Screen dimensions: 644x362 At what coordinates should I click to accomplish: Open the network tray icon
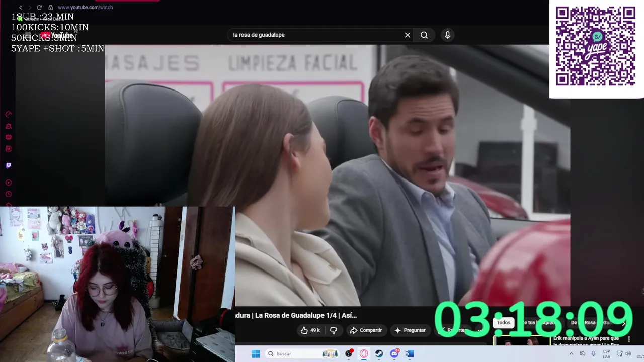[x=619, y=354]
